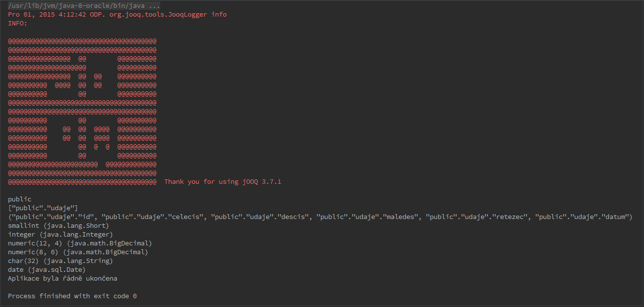Image resolution: width=644 pixels, height=307 pixels.
Task: Click "Process finished with exit code 0"
Action: (x=72, y=296)
